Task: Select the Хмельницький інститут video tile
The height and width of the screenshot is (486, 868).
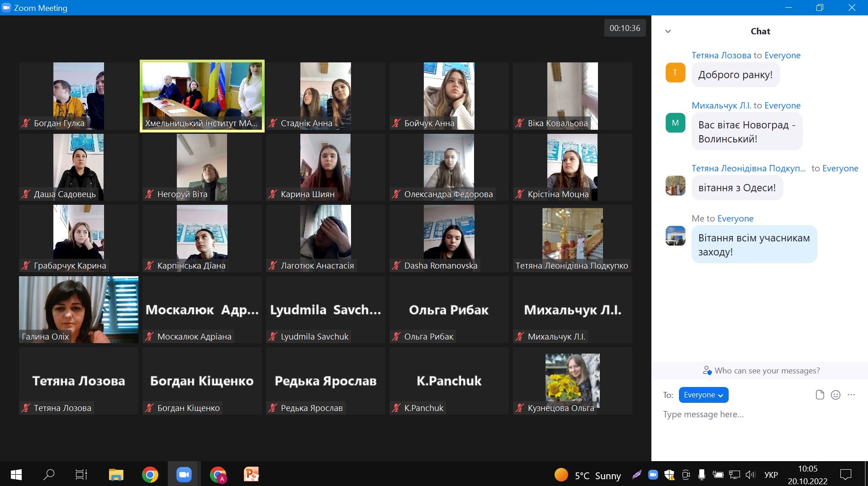Action: [202, 96]
